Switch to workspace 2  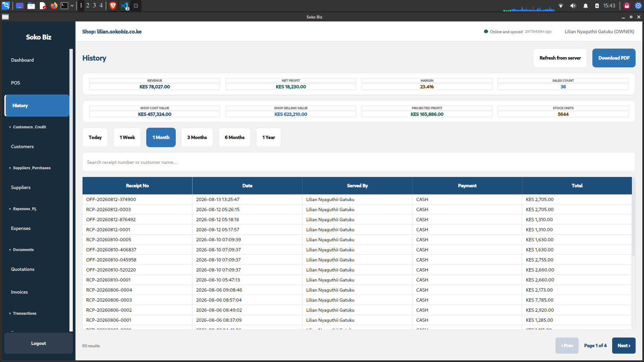(88, 5)
